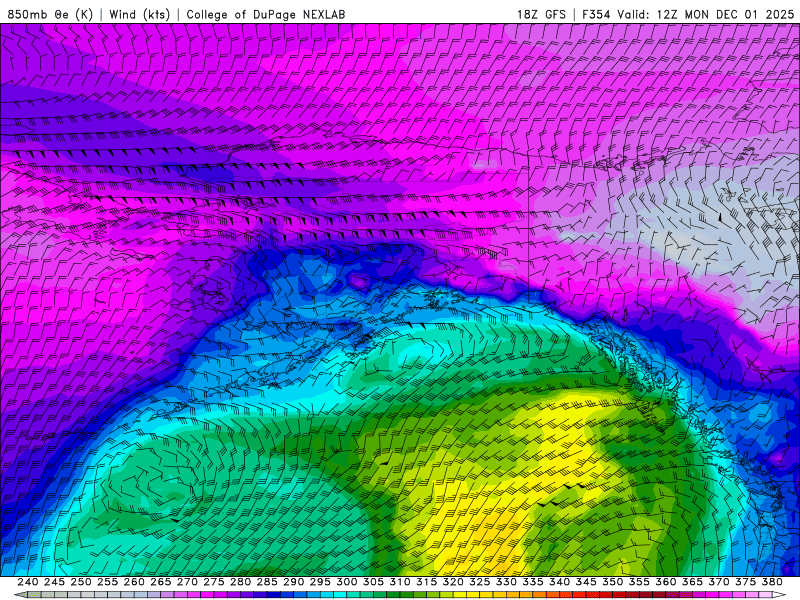
Task: Click the 325 colorbar scale label
Action: 480,582
